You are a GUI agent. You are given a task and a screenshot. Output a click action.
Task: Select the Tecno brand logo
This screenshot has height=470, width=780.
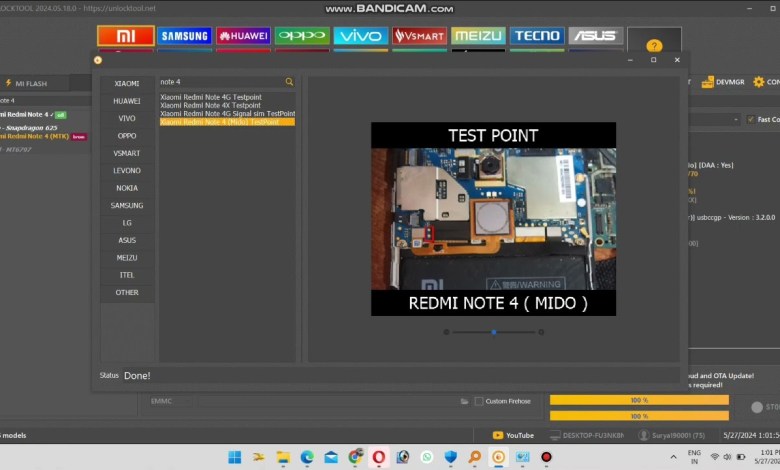[537, 36]
